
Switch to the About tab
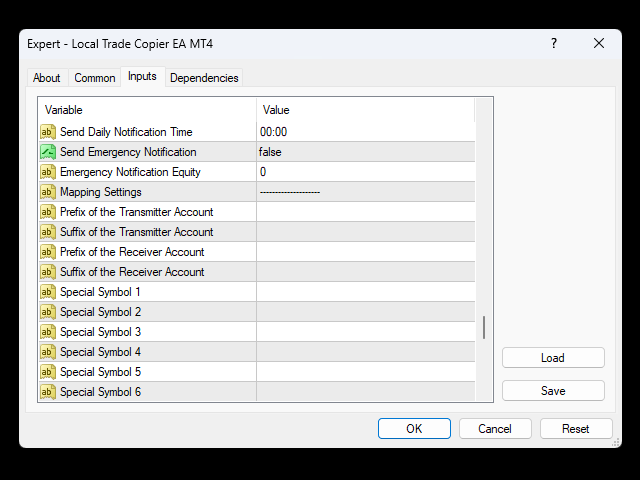click(x=47, y=78)
